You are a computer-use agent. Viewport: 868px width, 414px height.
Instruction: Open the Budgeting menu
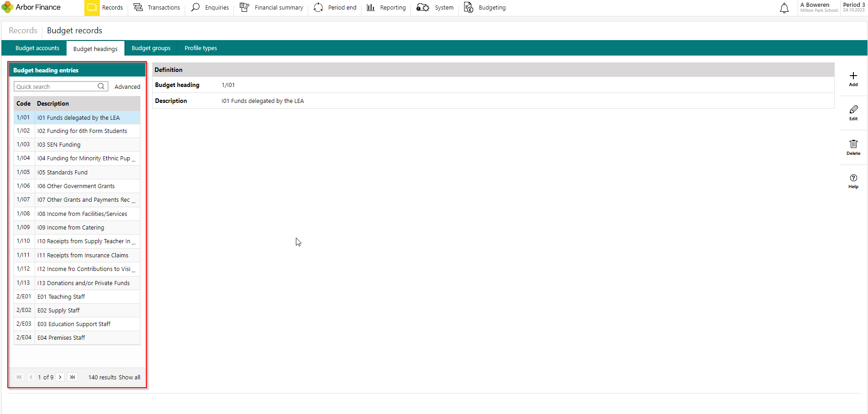pos(485,8)
